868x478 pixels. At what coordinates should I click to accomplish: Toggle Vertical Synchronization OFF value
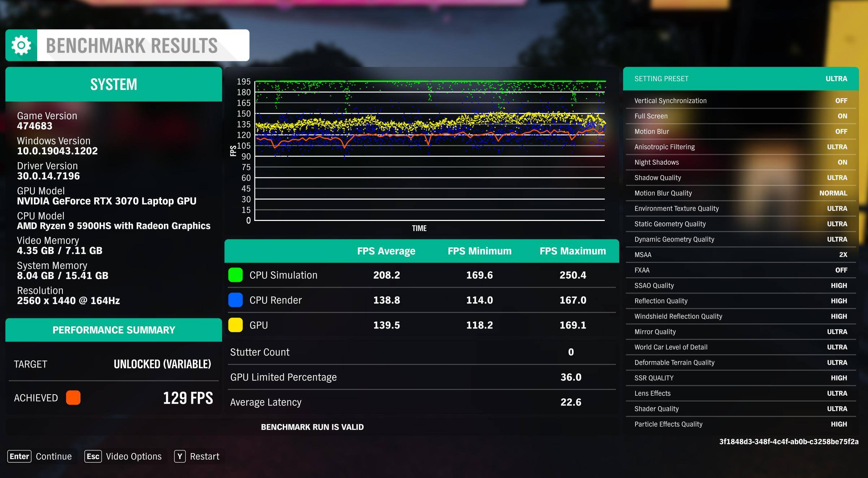[x=841, y=101]
